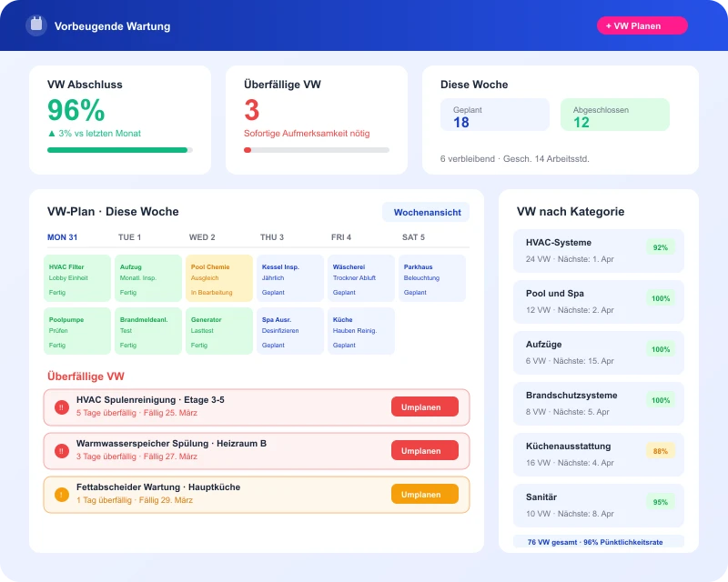Click the red Überfällige VW progress bar
The image size is (728, 582).
[317, 150]
